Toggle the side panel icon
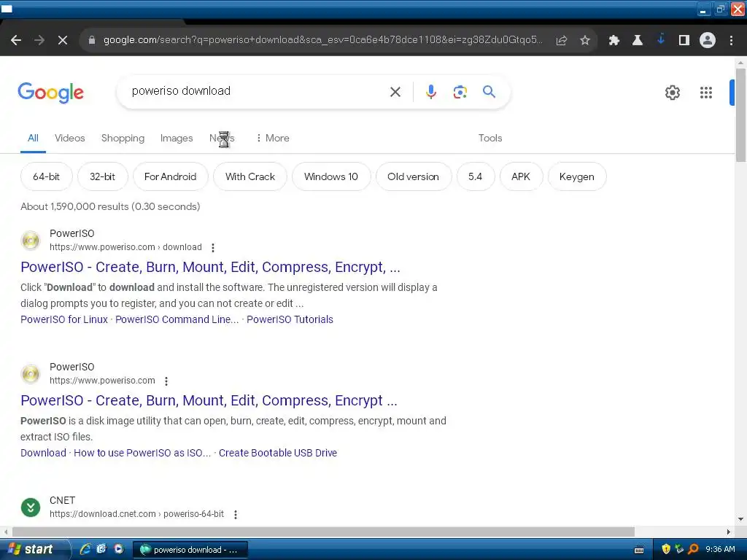Image resolution: width=747 pixels, height=560 pixels. pos(684,41)
